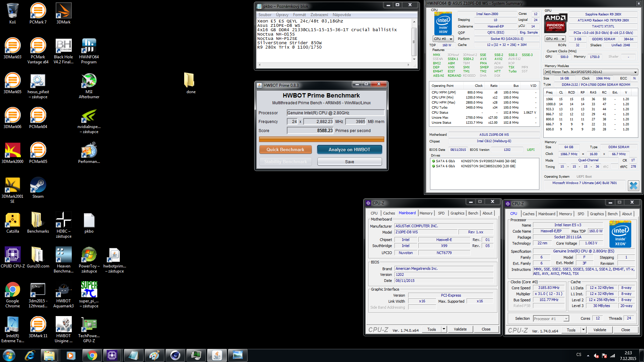Open the 3DMark desktop shortcut

coord(63,13)
